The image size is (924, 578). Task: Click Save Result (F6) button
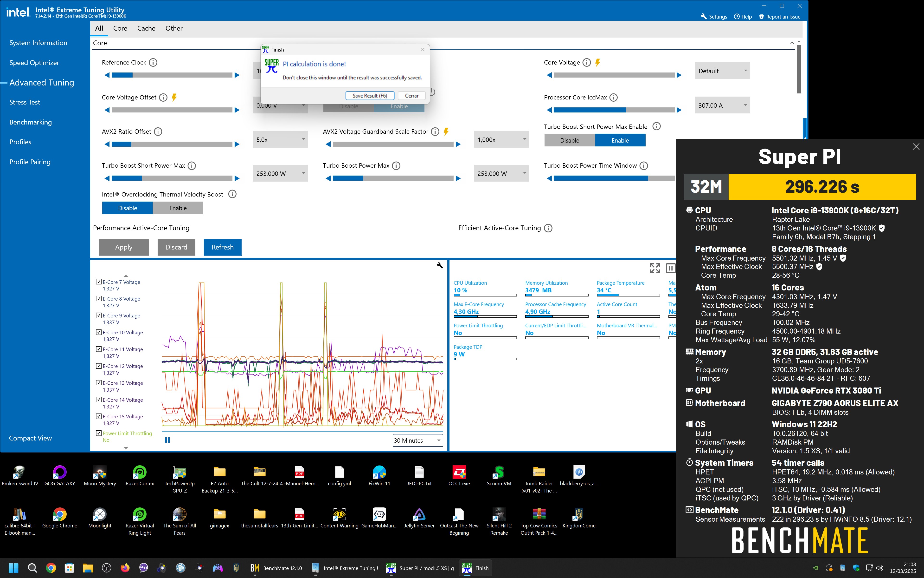coord(370,96)
